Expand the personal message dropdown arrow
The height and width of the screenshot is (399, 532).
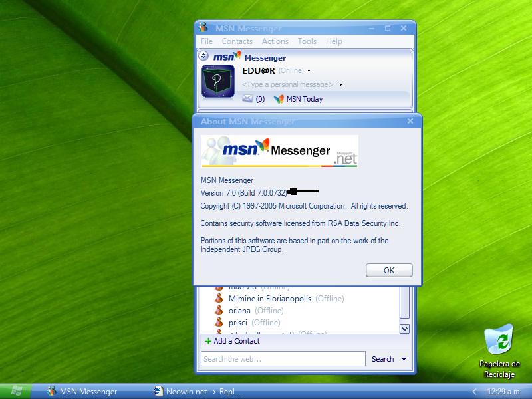340,84
